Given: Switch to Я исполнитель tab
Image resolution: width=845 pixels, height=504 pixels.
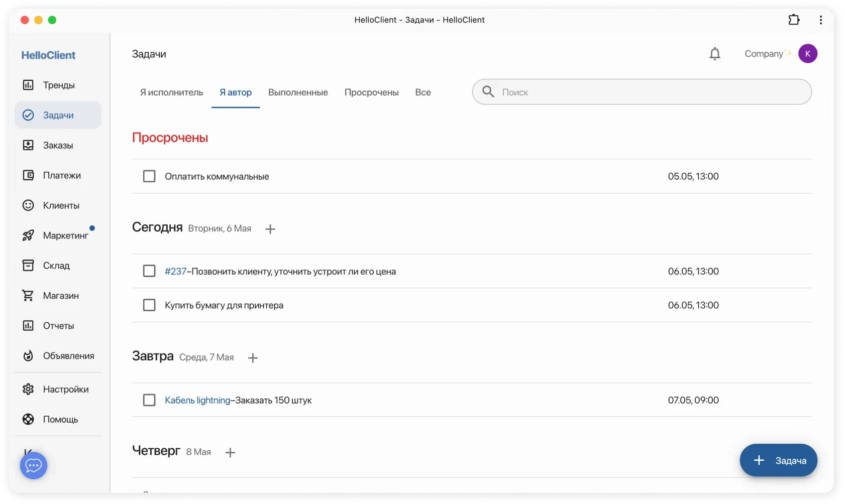Looking at the screenshot, I should click(171, 92).
